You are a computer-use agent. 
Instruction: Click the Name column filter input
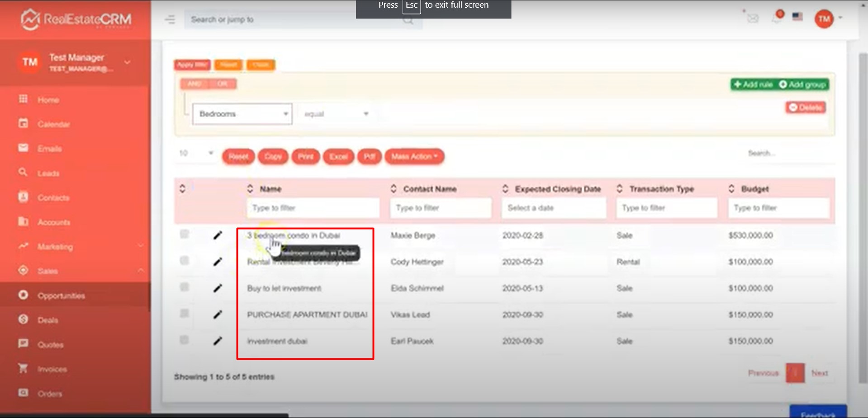(313, 208)
